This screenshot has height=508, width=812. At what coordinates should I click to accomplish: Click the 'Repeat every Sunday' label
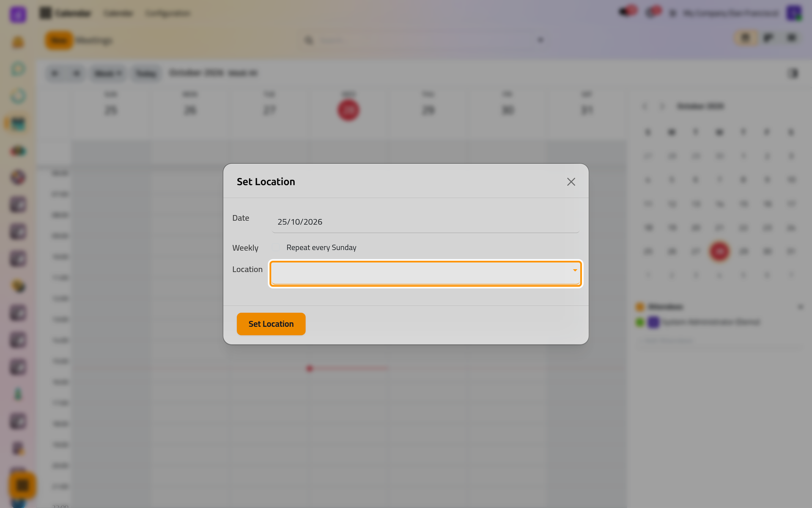click(321, 248)
